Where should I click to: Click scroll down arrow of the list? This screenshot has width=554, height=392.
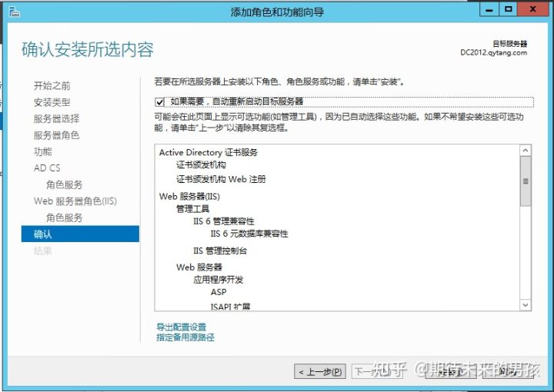[526, 305]
